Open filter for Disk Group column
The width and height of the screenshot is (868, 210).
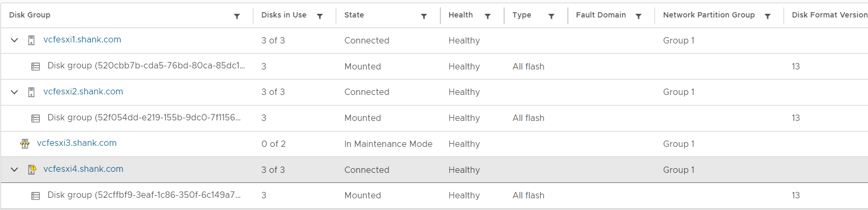(x=237, y=16)
